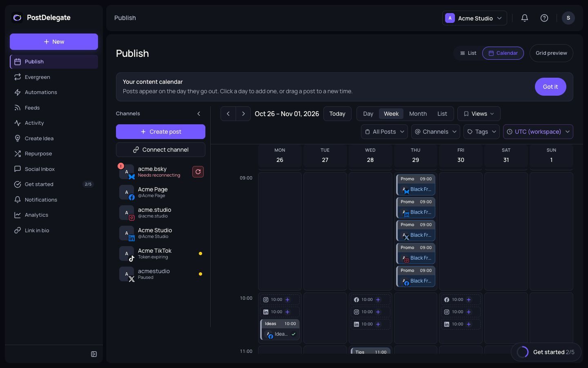Click Connect channel button
588x368 pixels.
click(x=160, y=150)
